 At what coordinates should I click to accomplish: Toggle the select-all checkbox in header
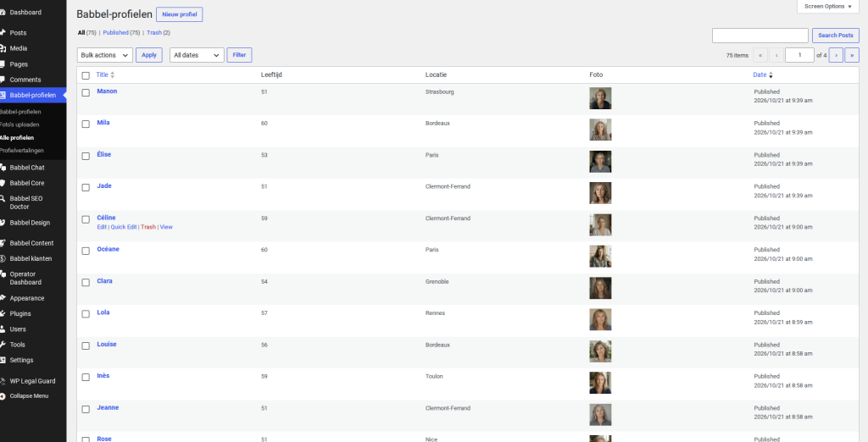click(86, 75)
